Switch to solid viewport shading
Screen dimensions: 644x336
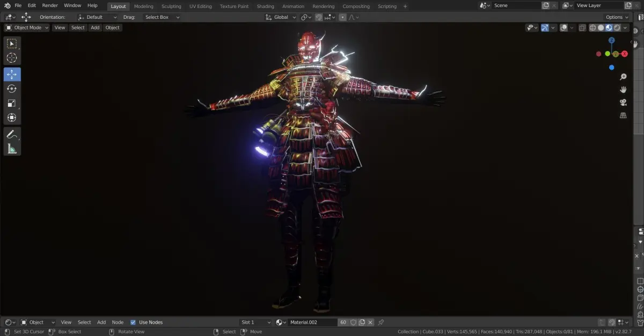[601, 28]
